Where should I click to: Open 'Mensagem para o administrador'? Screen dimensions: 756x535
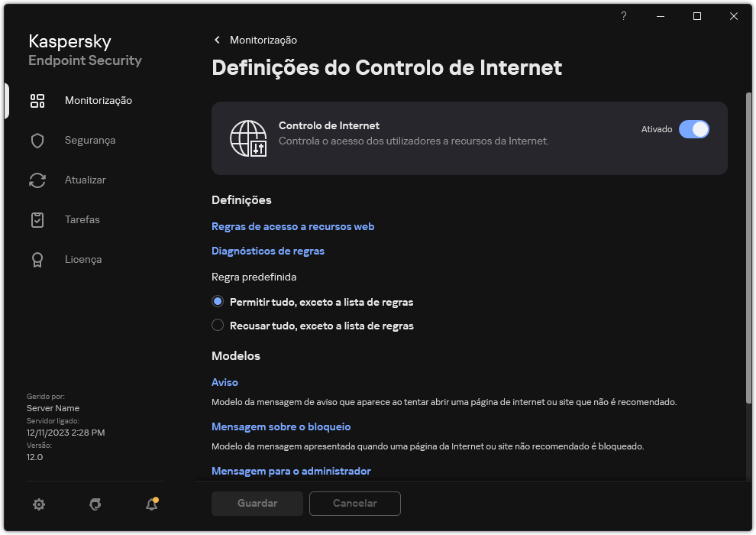pyautogui.click(x=291, y=471)
